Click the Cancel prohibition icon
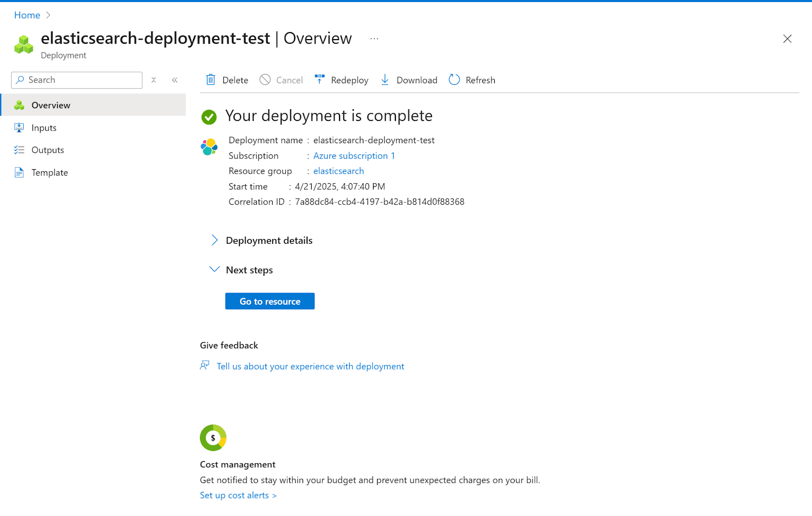Viewport: 812px width, 516px height. point(265,80)
